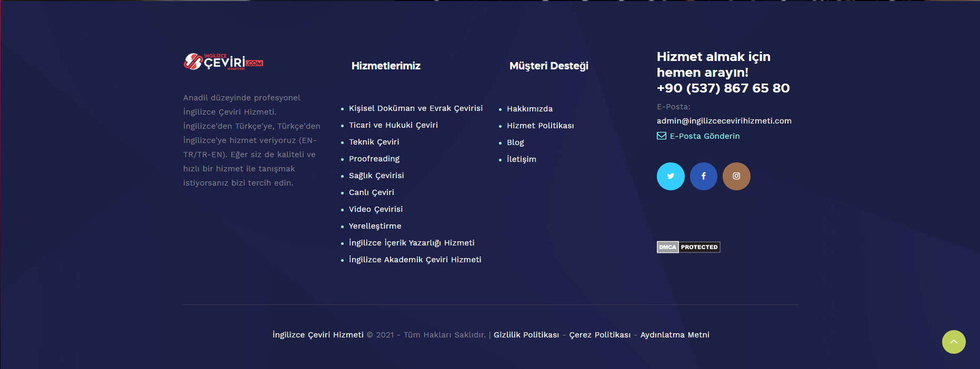Open the Facebook social icon

(x=704, y=176)
